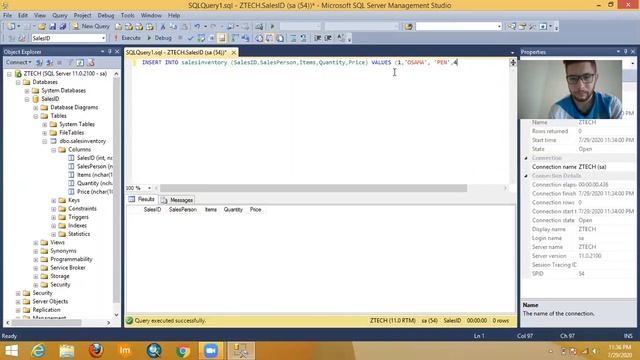Viewport: 640px width, 360px height.
Task: Open the File menu
Action: (x=7, y=16)
